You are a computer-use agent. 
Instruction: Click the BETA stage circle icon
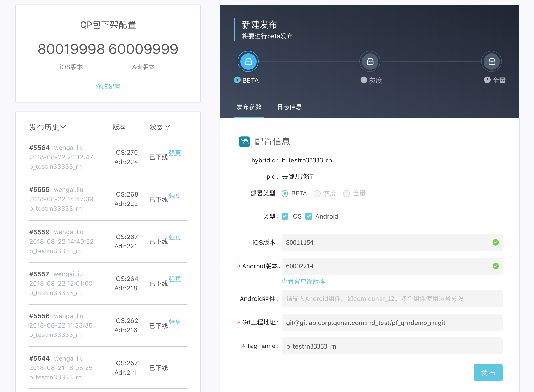[248, 62]
